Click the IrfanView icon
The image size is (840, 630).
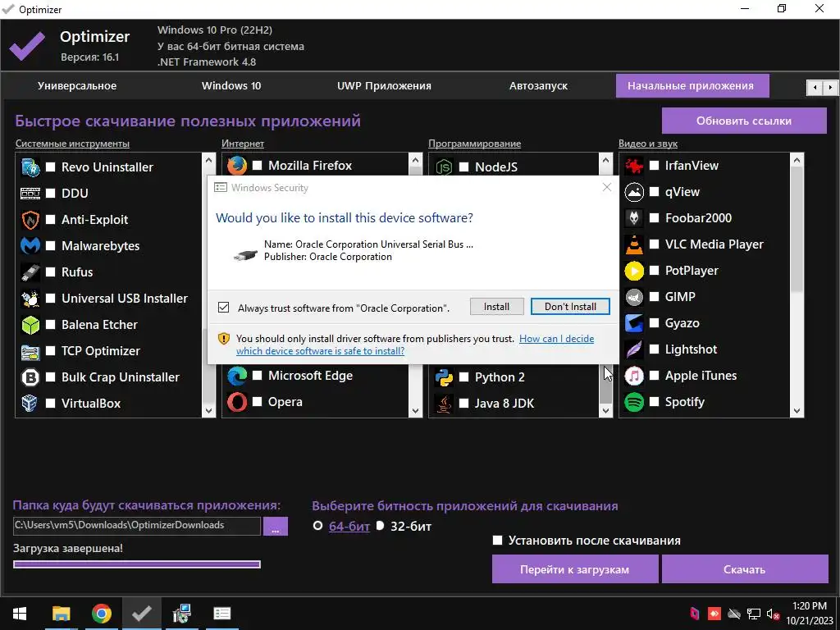634,166
